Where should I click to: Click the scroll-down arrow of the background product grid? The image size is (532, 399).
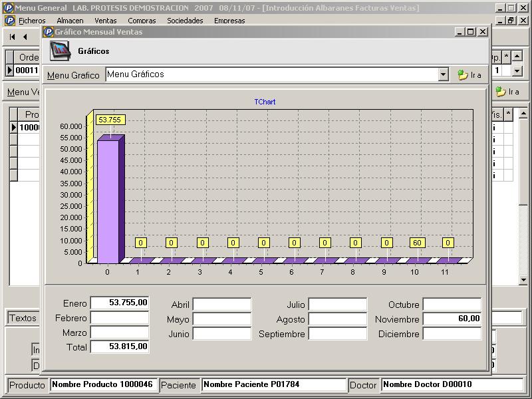523,280
